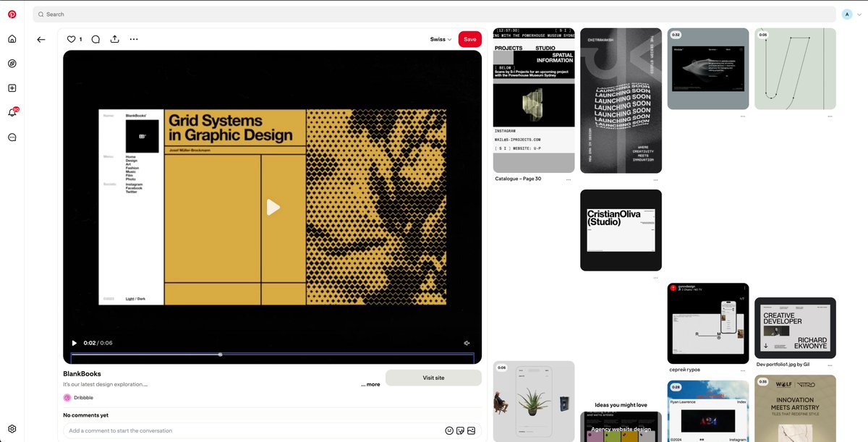This screenshot has width=868, height=442.
Task: Play the video with center play button
Action: click(x=273, y=207)
